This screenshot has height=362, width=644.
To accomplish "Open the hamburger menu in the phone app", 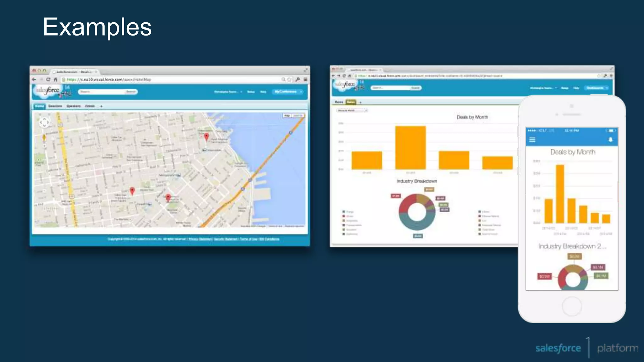I will coord(532,140).
